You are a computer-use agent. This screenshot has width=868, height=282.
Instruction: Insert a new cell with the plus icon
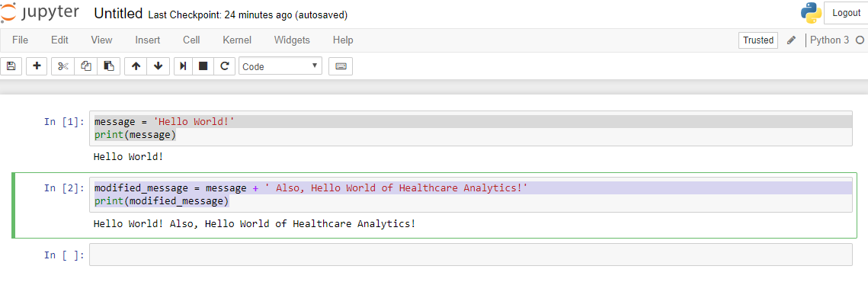(37, 66)
